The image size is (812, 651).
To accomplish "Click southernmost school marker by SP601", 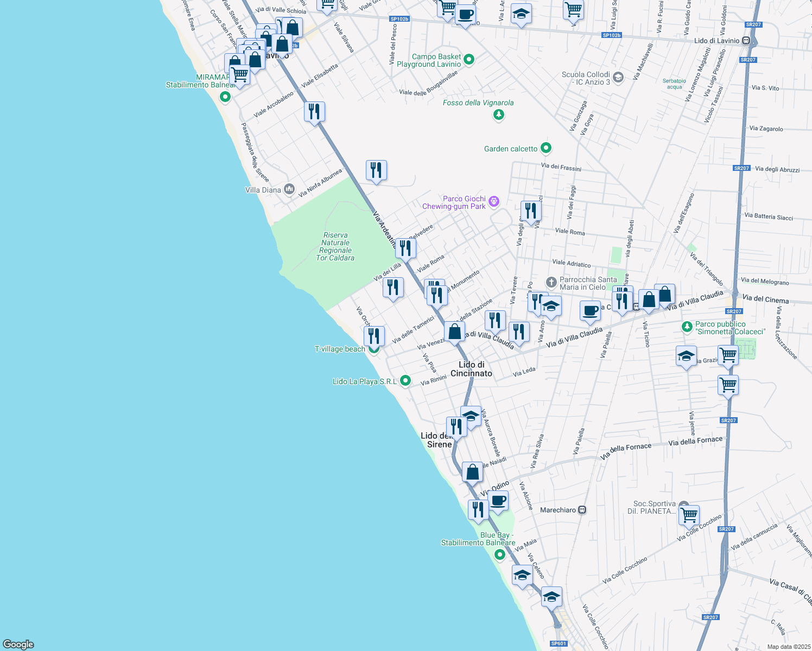I will pyautogui.click(x=551, y=598).
